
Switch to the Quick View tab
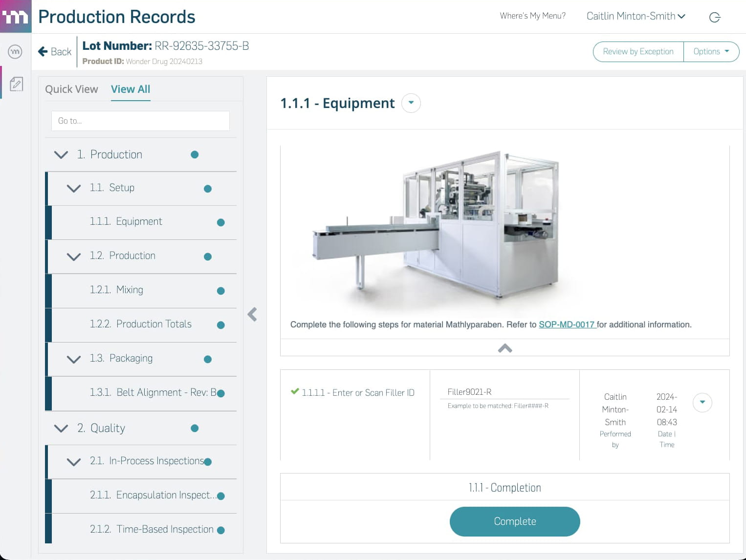(71, 89)
